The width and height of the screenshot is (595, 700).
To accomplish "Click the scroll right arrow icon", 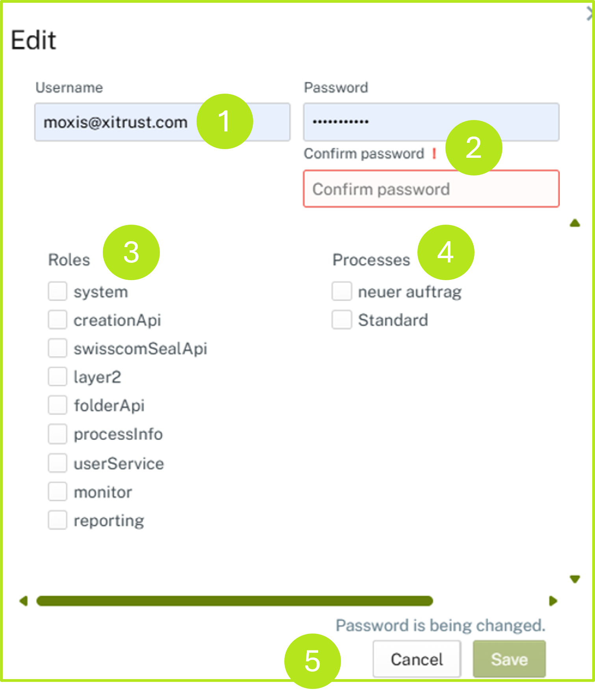I will pyautogui.click(x=553, y=601).
